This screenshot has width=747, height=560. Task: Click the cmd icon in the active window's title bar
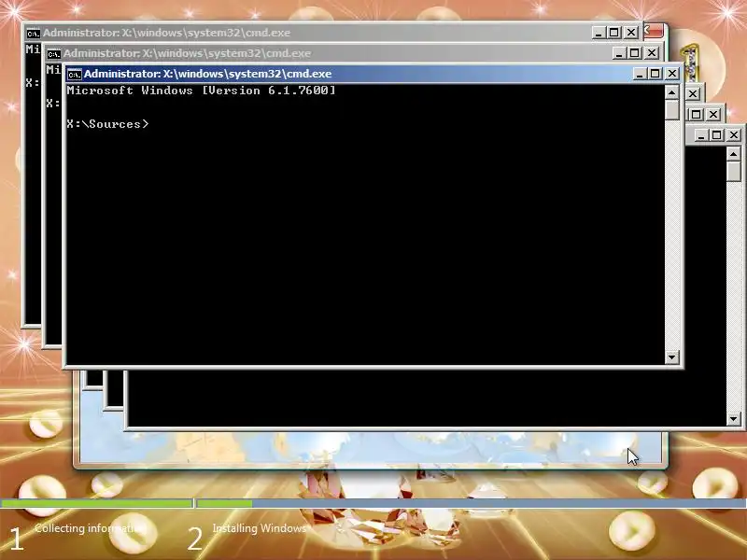pos(75,75)
